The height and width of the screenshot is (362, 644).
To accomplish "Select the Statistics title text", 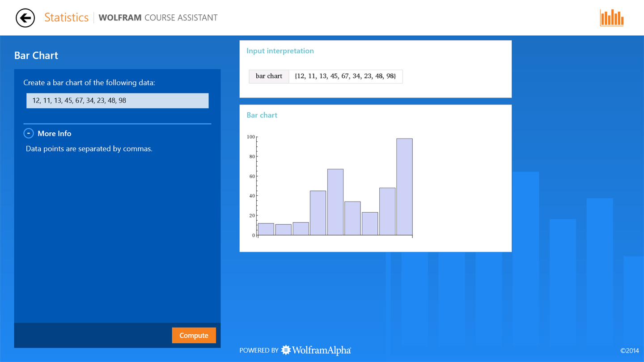I will pos(66,17).
